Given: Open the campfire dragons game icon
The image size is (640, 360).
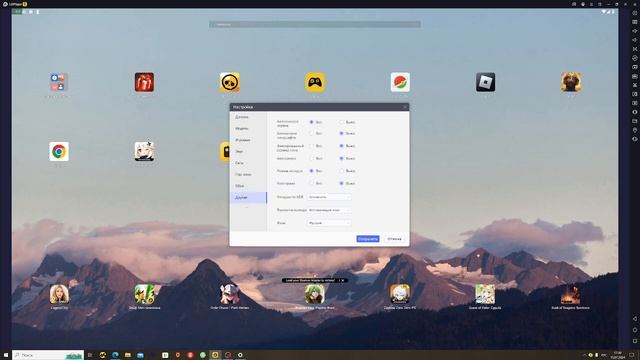Looking at the screenshot, I should (x=571, y=294).
